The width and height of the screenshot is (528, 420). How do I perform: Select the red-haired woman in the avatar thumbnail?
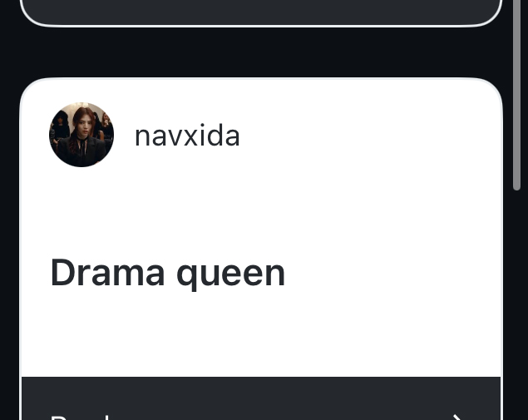point(80,133)
